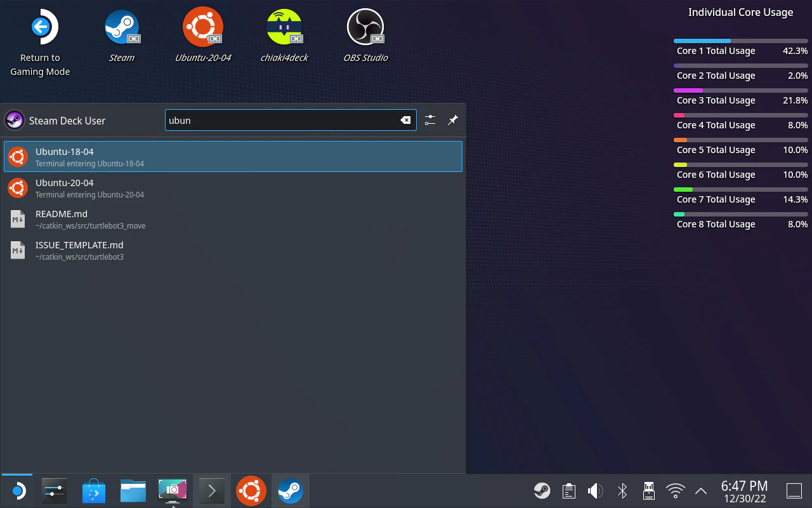Open README.md from turtlebot3_move
This screenshot has height=508, width=812.
click(x=233, y=219)
